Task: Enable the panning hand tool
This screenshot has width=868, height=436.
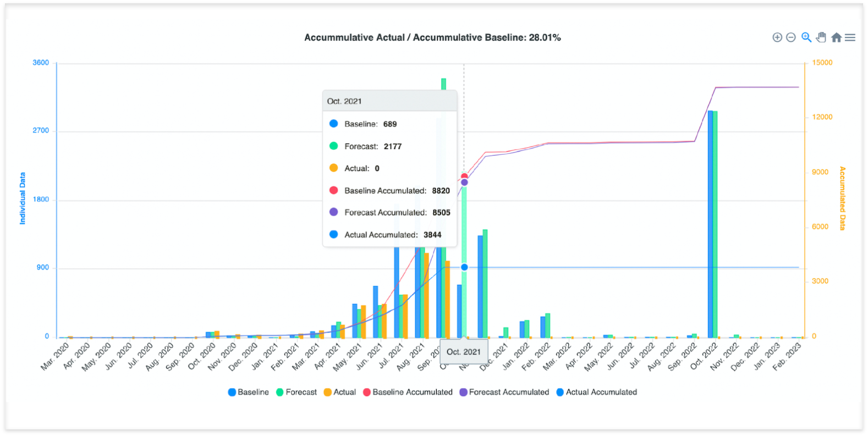Action: click(x=821, y=37)
